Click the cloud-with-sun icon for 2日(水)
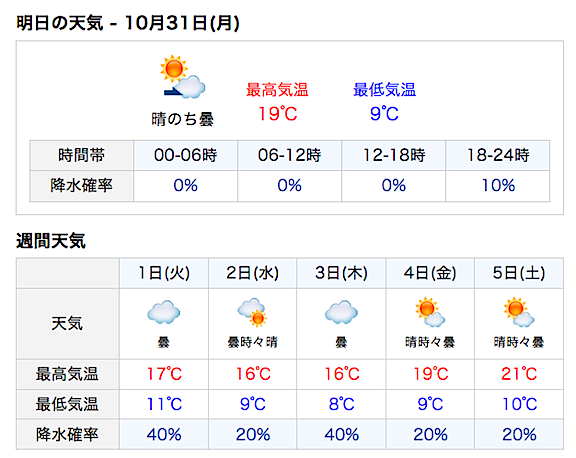 tap(252, 313)
